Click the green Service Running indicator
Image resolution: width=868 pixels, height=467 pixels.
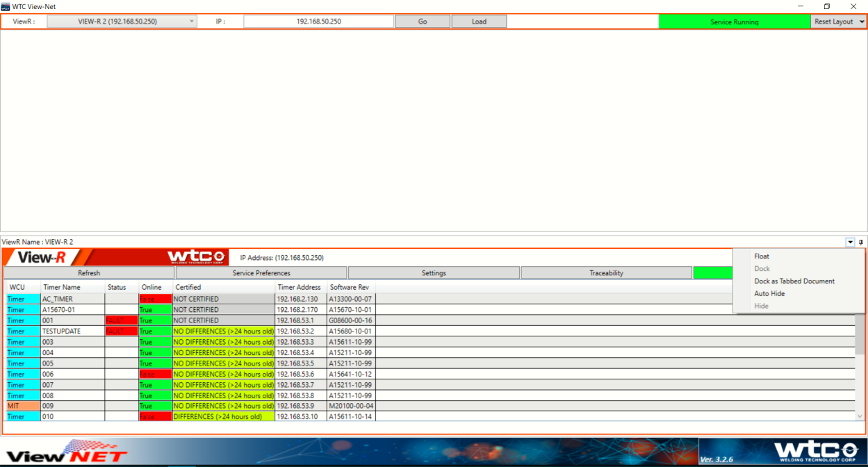735,22
